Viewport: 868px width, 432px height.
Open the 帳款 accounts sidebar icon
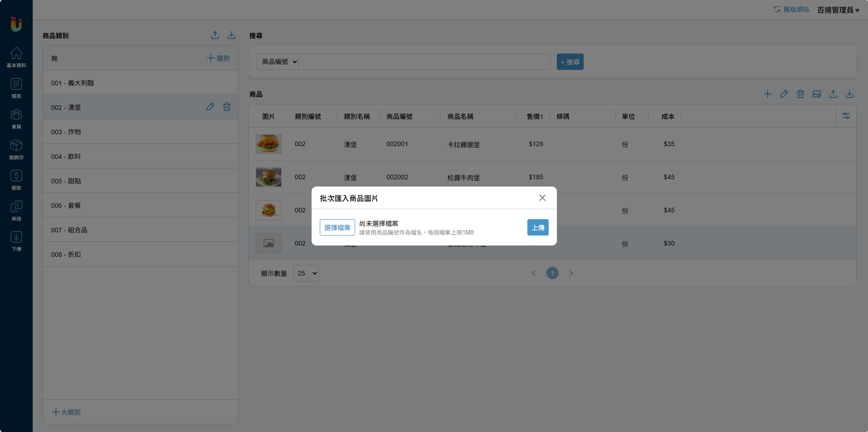(x=16, y=180)
